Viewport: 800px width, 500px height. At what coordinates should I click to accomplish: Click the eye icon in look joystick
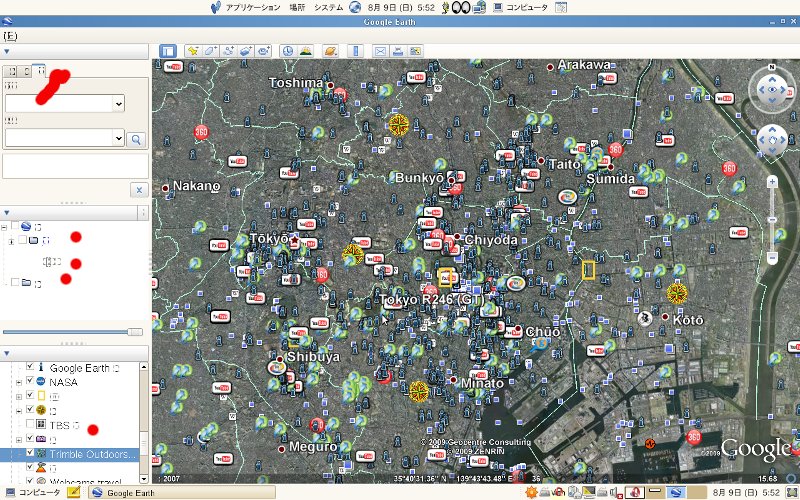coord(772,90)
